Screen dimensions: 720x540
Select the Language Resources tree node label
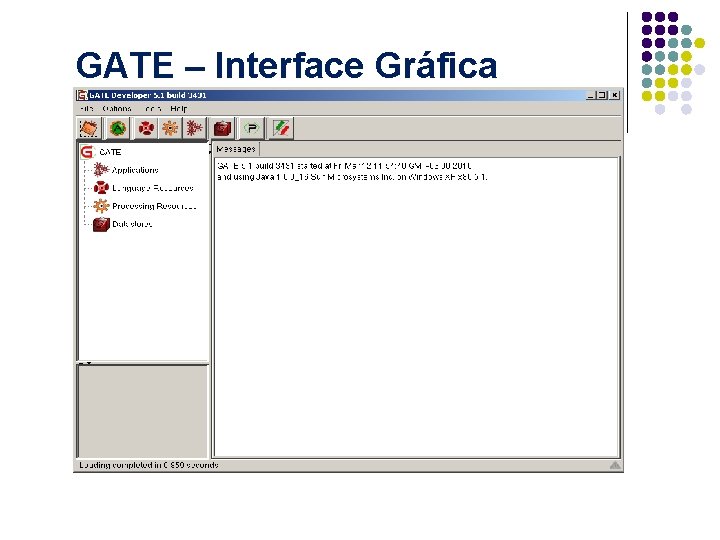[x=153, y=188]
